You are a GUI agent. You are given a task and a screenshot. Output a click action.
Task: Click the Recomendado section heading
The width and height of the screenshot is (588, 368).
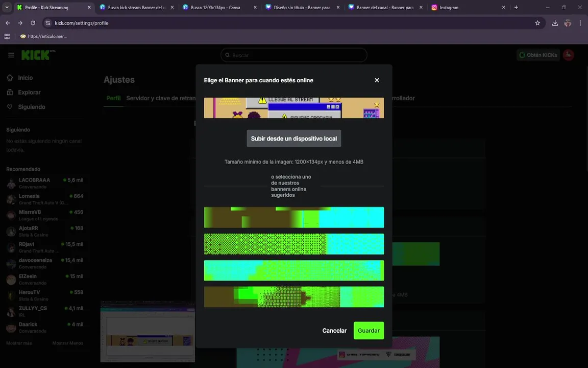[23, 169]
